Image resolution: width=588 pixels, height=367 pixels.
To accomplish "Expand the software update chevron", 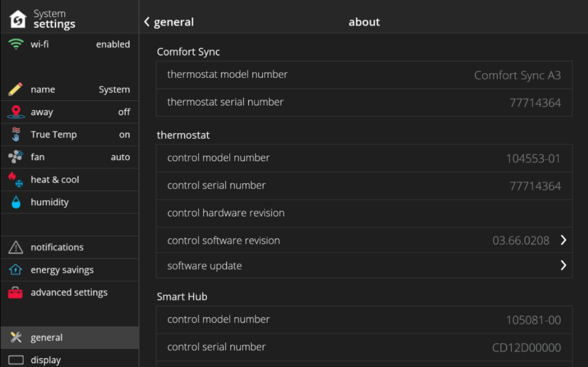I will coord(563,266).
